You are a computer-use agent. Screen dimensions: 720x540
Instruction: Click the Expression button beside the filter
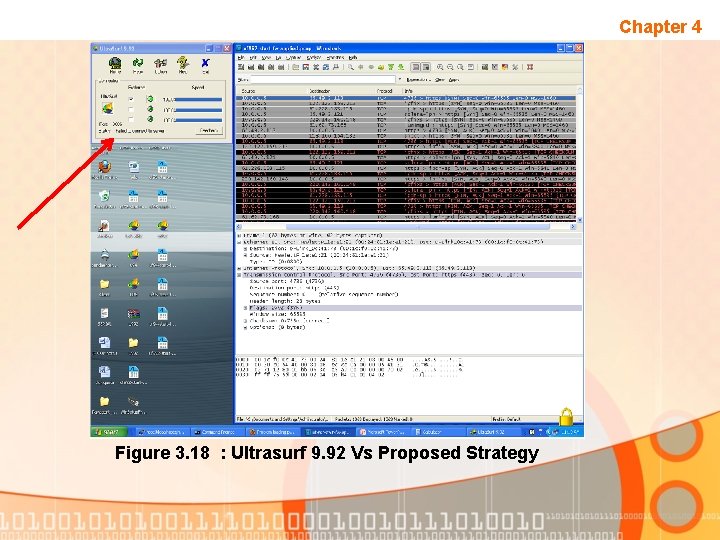point(418,80)
